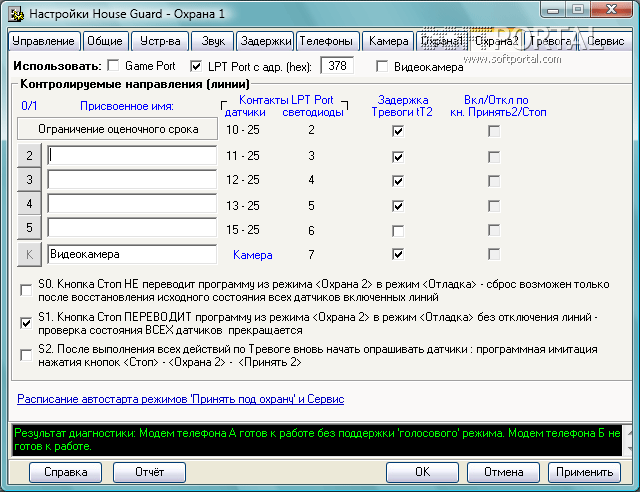Enable the Game Port checkbox
The image size is (640, 492).
(113, 66)
